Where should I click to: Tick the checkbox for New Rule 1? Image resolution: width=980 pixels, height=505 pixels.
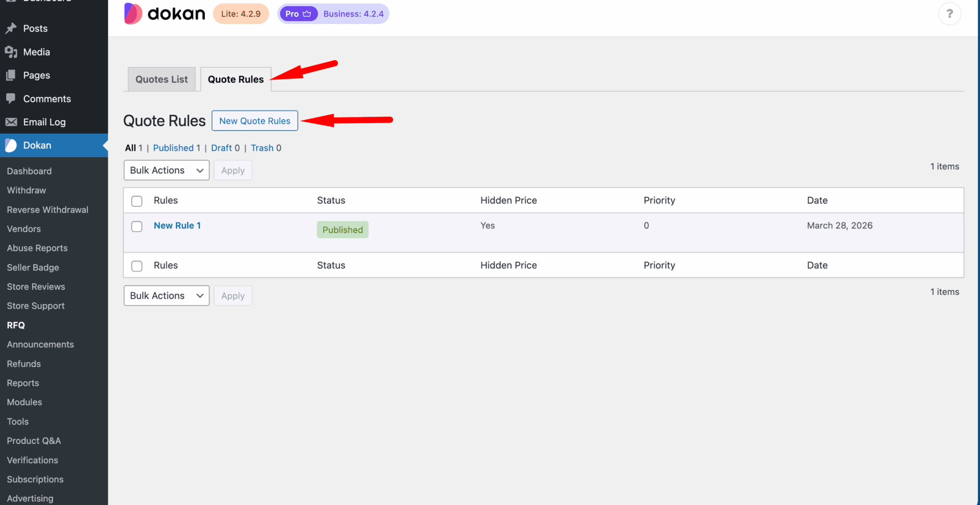pos(137,226)
